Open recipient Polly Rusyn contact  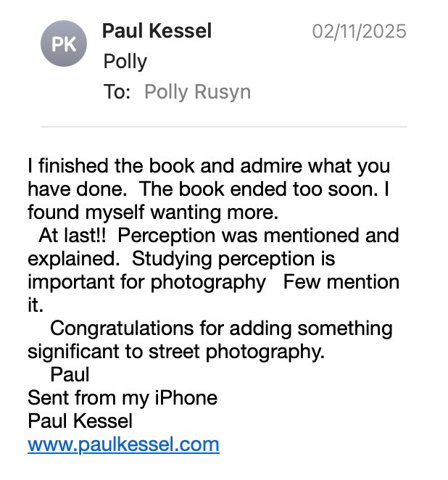[197, 92]
